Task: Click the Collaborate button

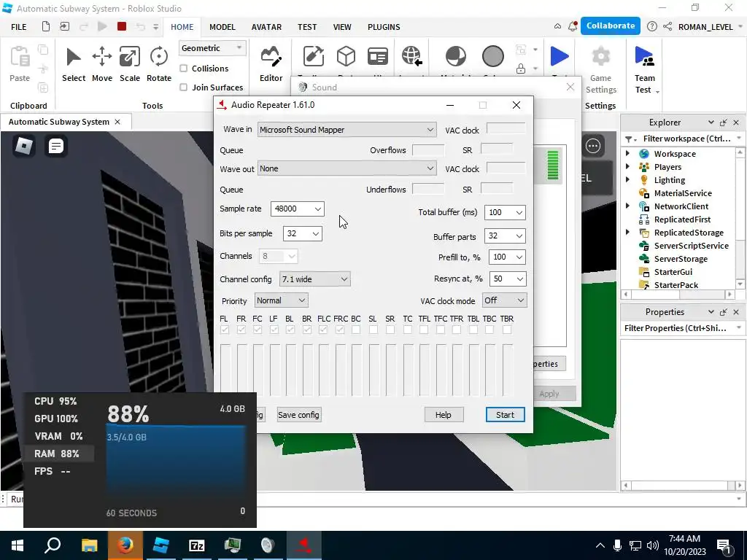Action: tap(611, 26)
